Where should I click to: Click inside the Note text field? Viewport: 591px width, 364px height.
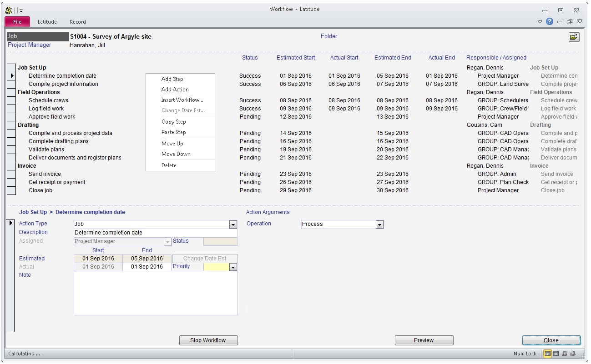click(155, 293)
